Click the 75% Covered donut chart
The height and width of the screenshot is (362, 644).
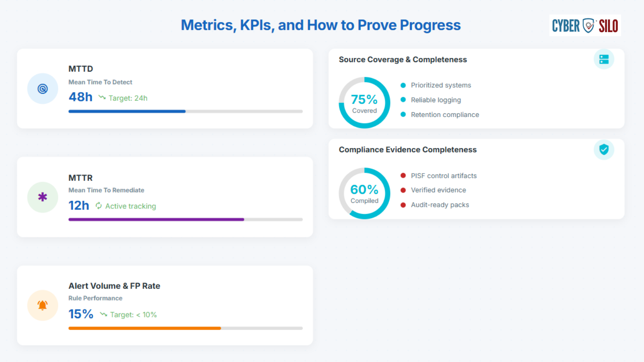tap(364, 103)
